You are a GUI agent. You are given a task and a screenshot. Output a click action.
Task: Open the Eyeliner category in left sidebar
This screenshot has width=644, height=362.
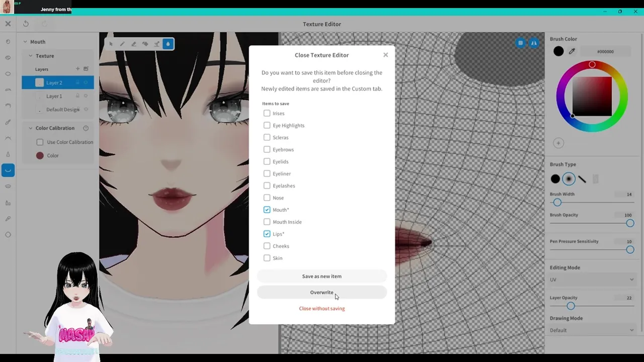[x=8, y=122]
